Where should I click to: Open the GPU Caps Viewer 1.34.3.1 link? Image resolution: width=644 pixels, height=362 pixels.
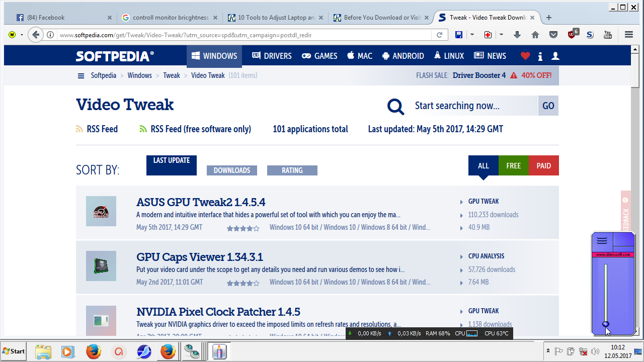[x=200, y=257]
